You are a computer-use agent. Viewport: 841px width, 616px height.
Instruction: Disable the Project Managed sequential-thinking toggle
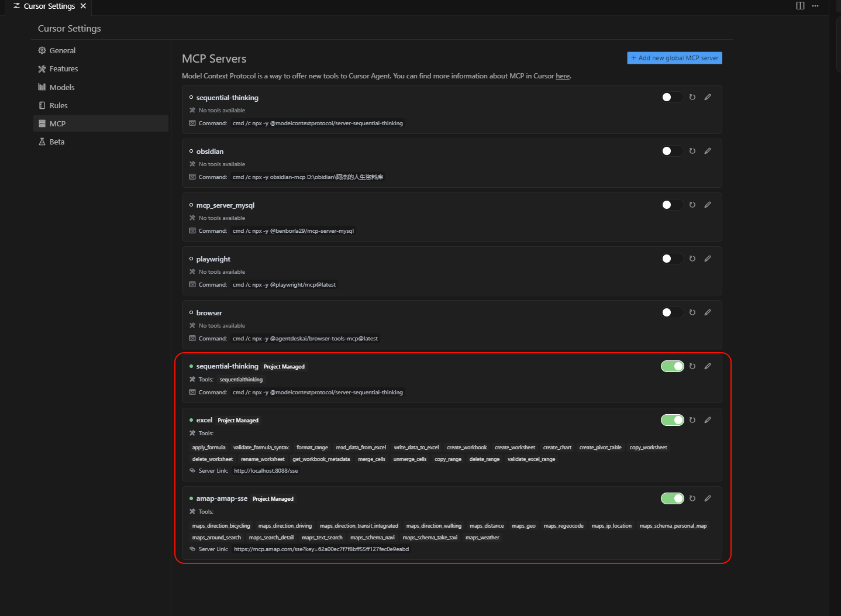point(672,366)
